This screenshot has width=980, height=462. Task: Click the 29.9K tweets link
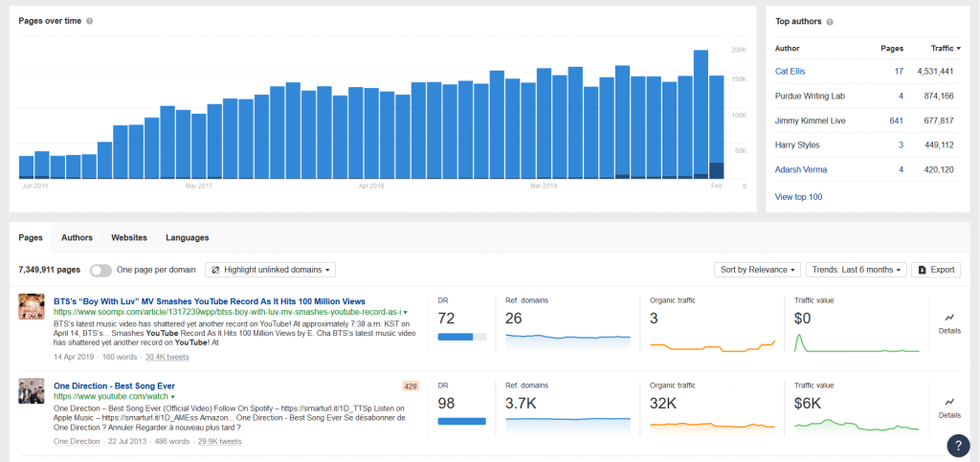tap(219, 441)
